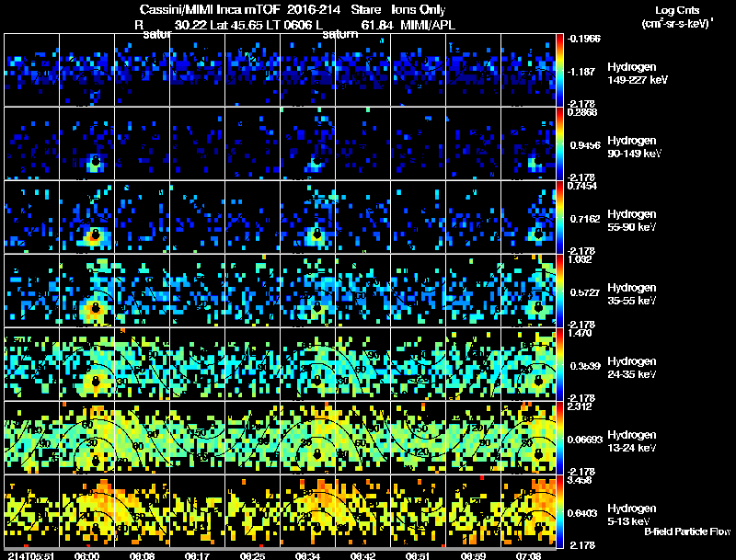Image resolution: width=736 pixels, height=560 pixels.
Task: Open the 35-55 keV image panel at 06:00
Action: pyautogui.click(x=86, y=291)
